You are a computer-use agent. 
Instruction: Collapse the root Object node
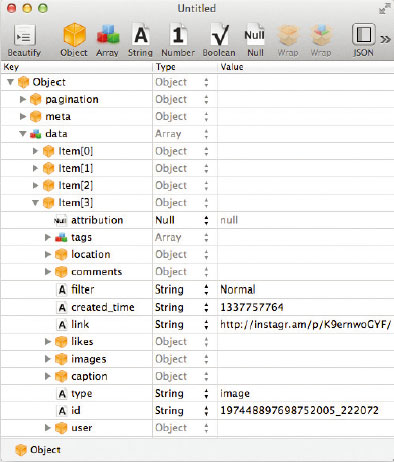10,82
